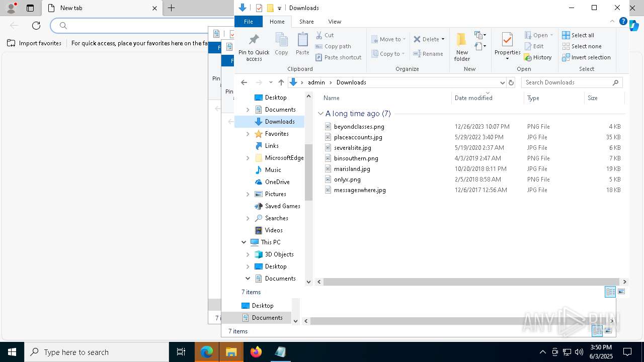Click file list horizontal scrollbar

click(x=471, y=282)
